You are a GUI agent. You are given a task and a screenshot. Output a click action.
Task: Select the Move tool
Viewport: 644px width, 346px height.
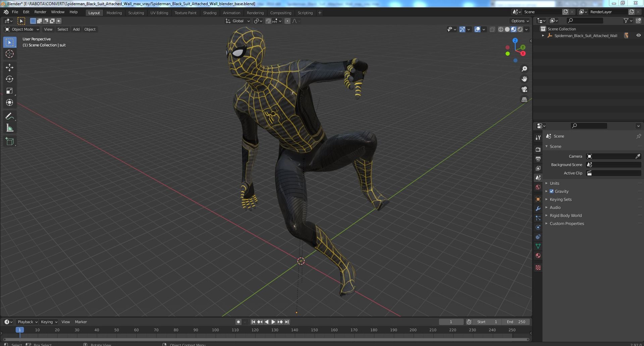coord(9,67)
